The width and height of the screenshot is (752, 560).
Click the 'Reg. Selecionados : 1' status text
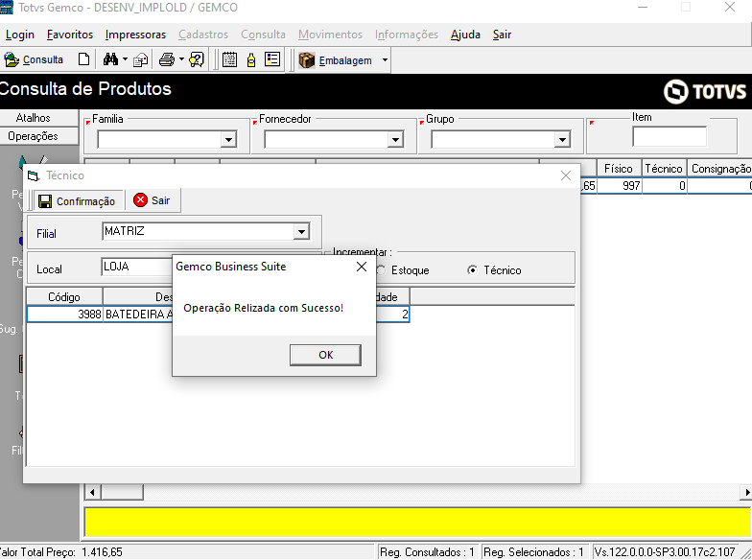pos(533,552)
